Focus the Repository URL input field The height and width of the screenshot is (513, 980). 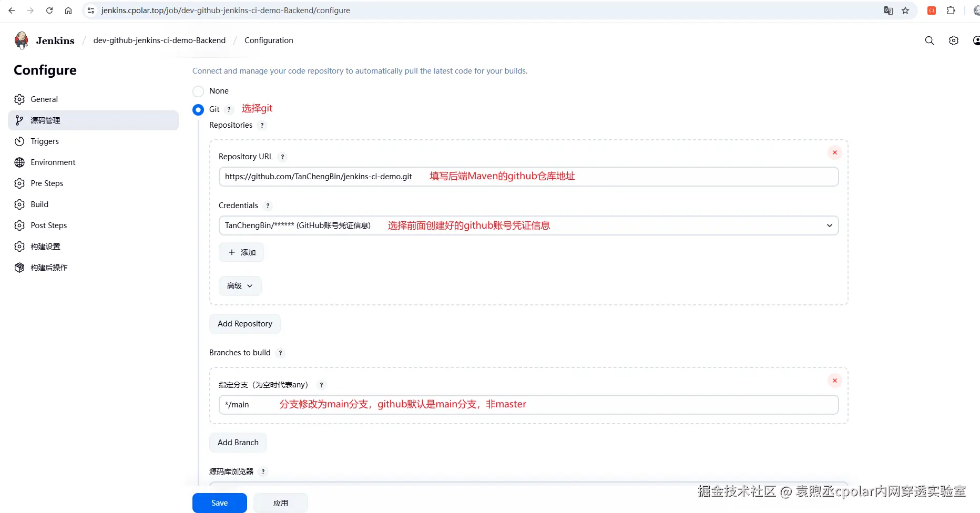tap(528, 177)
